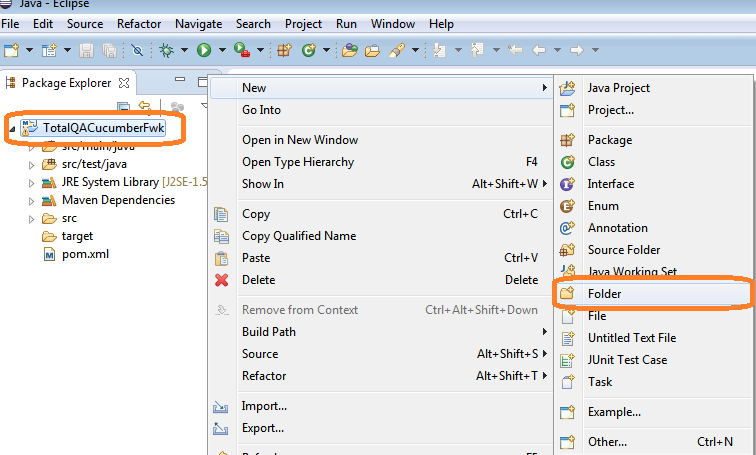The width and height of the screenshot is (756, 455).
Task: Open Build Path submenu
Action: coord(381,332)
